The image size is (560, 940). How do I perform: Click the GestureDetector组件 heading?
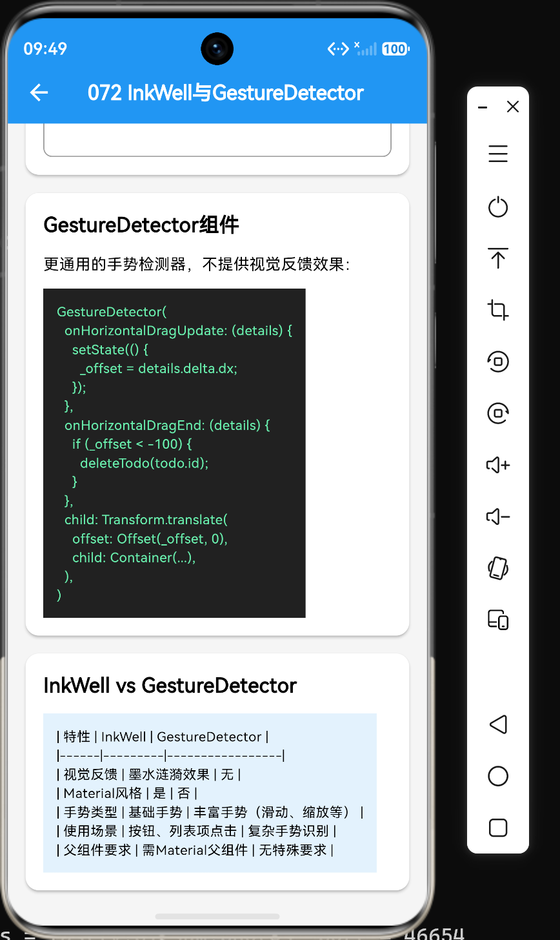click(141, 225)
